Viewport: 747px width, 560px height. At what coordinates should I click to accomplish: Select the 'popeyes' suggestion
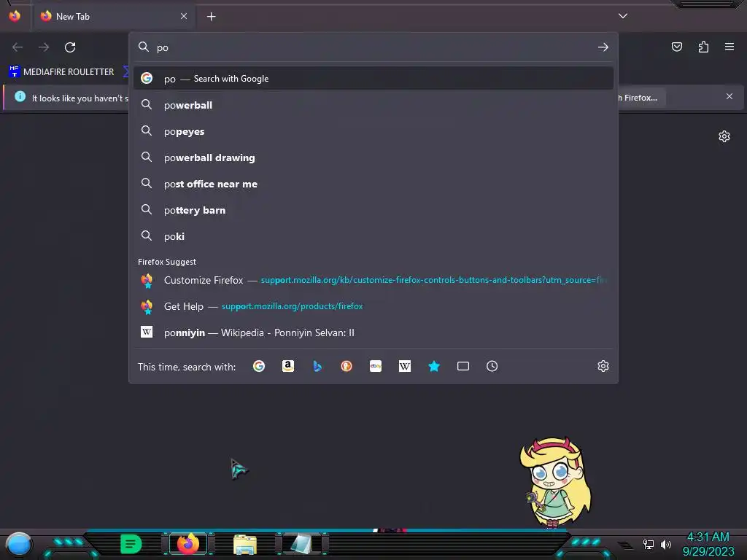[373, 131]
